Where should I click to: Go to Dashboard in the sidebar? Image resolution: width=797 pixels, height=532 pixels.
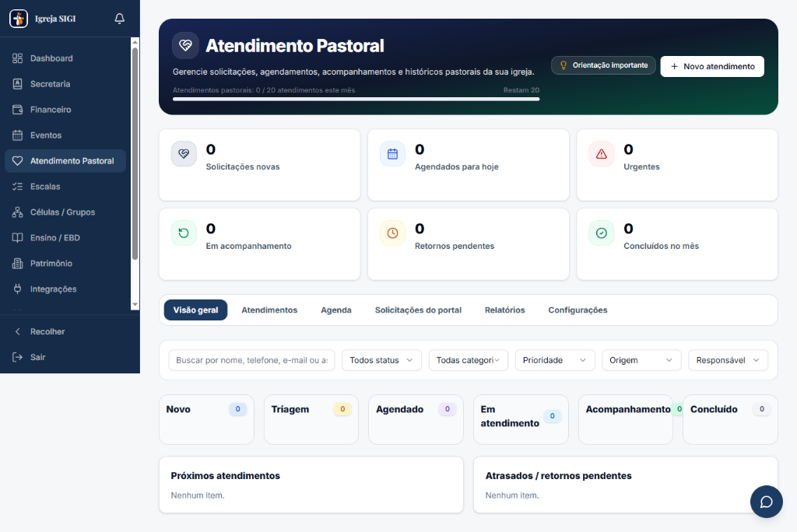click(x=65, y=58)
